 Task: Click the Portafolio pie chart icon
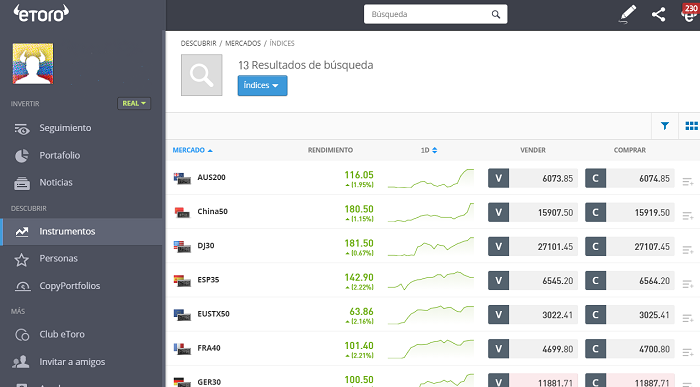tap(21, 156)
